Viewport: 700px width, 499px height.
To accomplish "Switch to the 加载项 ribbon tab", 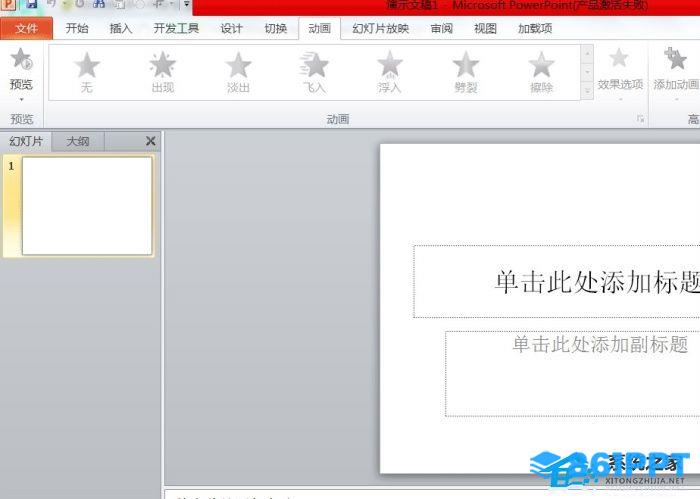I will click(535, 29).
